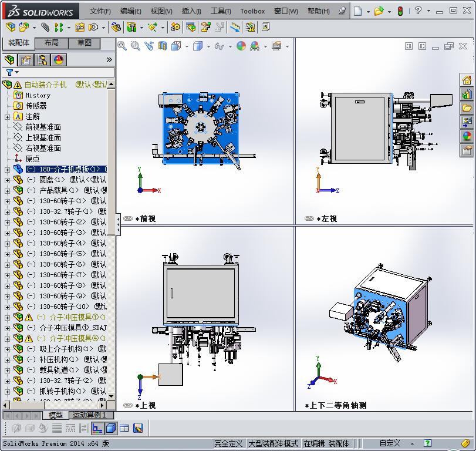Image resolution: width=476 pixels, height=451 pixels.
Task: Click the tree vertical scrollbar down arrow
Action: click(111, 396)
